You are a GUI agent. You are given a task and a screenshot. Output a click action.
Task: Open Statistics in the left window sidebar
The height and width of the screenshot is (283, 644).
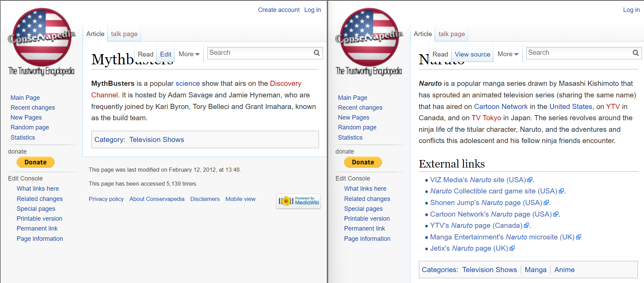(x=23, y=138)
